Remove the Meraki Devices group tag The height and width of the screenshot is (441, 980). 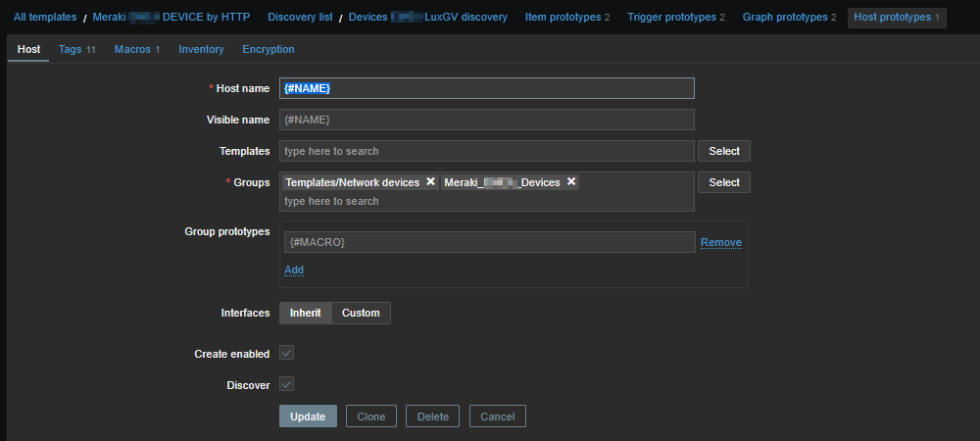point(571,182)
